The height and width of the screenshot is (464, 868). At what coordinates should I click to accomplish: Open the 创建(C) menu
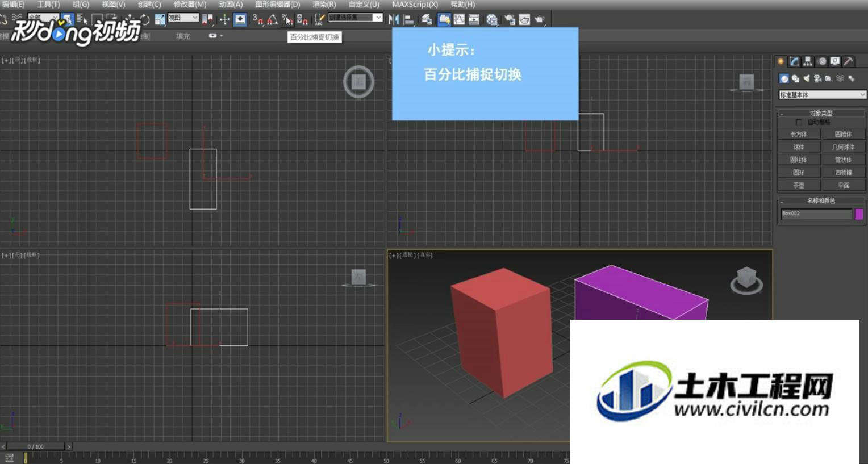[x=149, y=4]
